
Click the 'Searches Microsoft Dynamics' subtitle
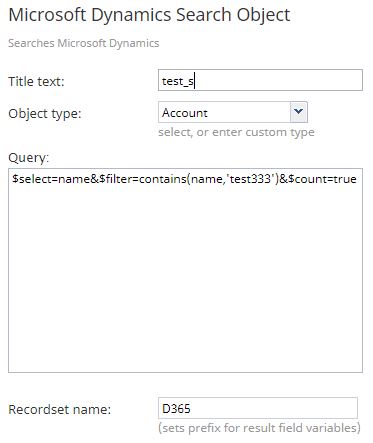84,43
